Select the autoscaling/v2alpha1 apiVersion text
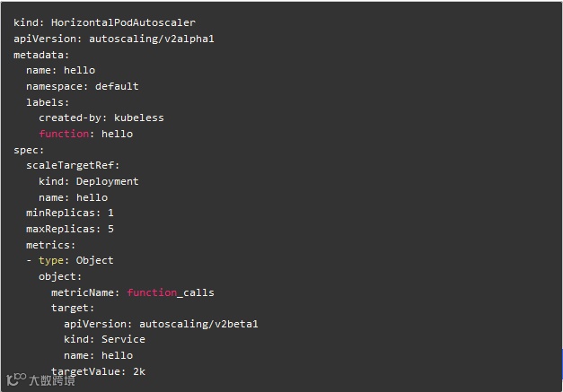Image resolution: width=563 pixels, height=392 pixels. 151,39
